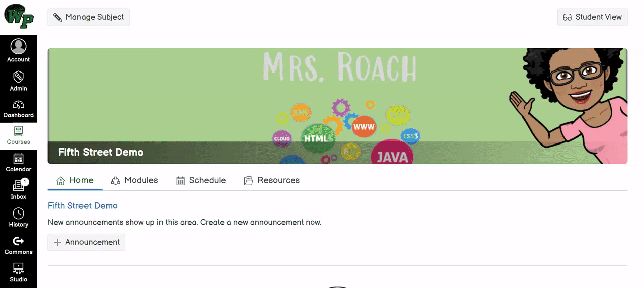Click the Fifth Street Demo banner title

(x=101, y=152)
